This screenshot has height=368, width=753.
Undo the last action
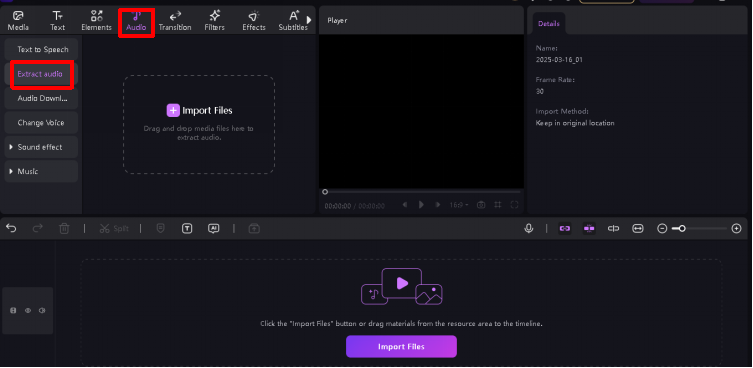(x=11, y=229)
